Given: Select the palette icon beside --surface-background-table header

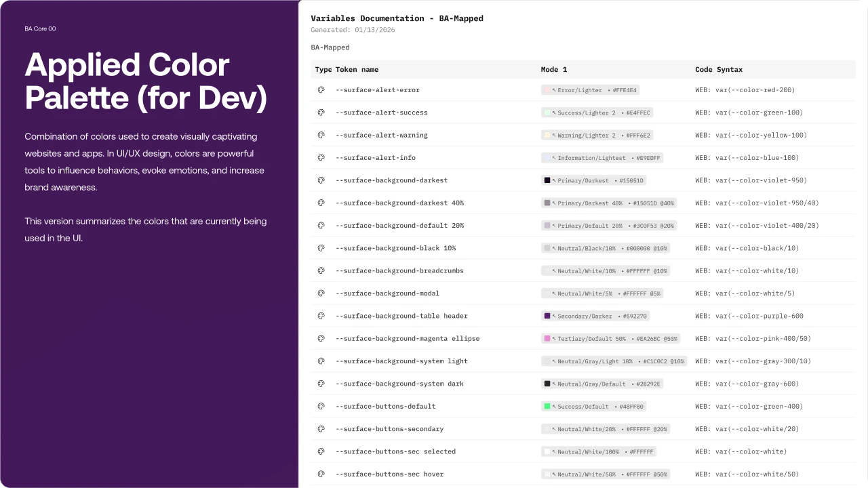Looking at the screenshot, I should click(321, 316).
